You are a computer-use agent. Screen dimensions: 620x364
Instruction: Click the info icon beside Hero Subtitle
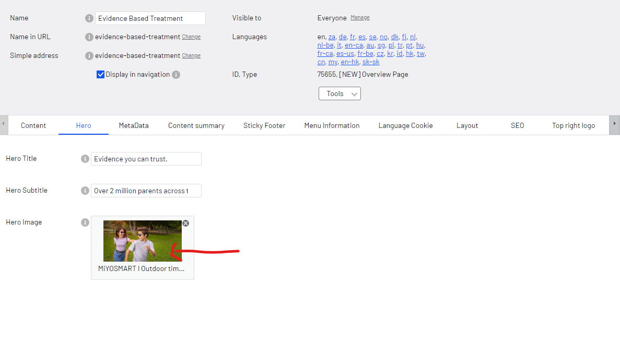pos(85,191)
